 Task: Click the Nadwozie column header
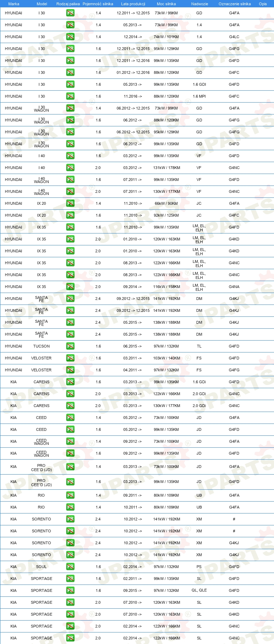(199, 4)
